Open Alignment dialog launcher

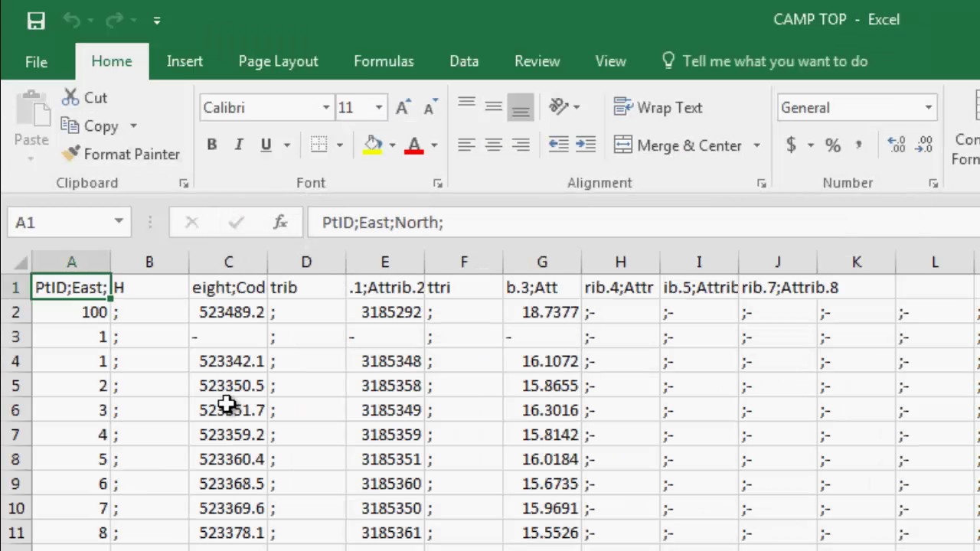[762, 184]
